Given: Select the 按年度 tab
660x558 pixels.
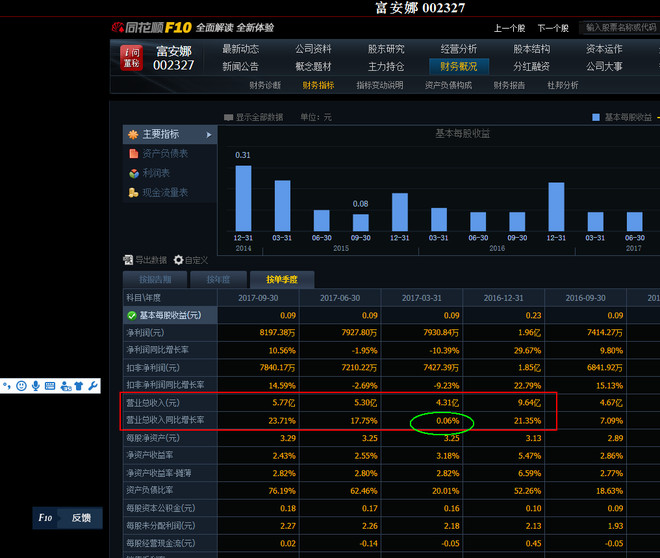Looking at the screenshot, I should (218, 279).
